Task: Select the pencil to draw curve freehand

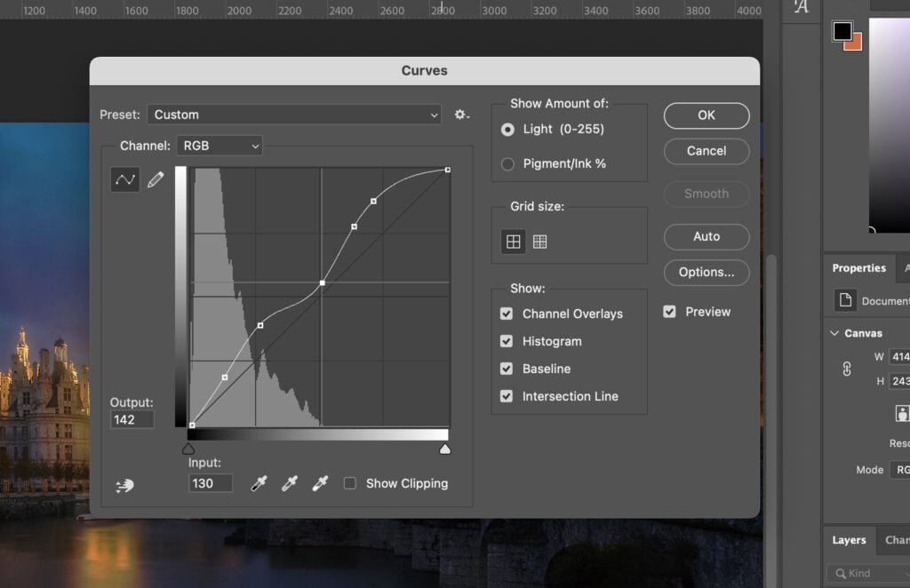Action: tap(156, 179)
